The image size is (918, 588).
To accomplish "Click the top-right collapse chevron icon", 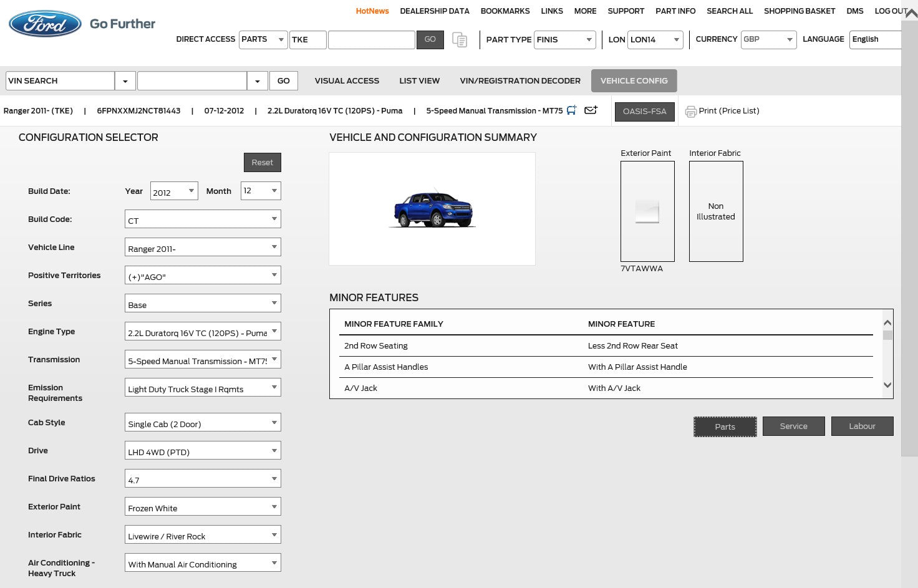I will coord(911,13).
